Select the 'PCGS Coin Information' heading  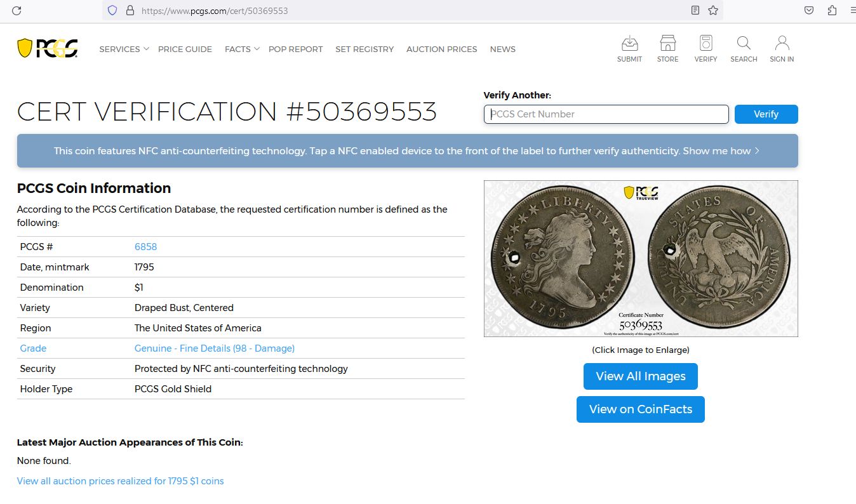coord(94,188)
